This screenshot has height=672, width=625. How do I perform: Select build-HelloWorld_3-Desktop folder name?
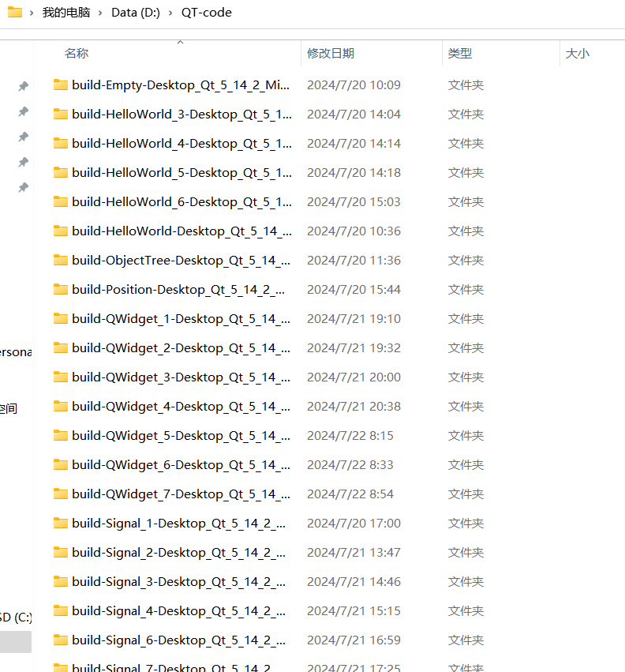(x=182, y=114)
